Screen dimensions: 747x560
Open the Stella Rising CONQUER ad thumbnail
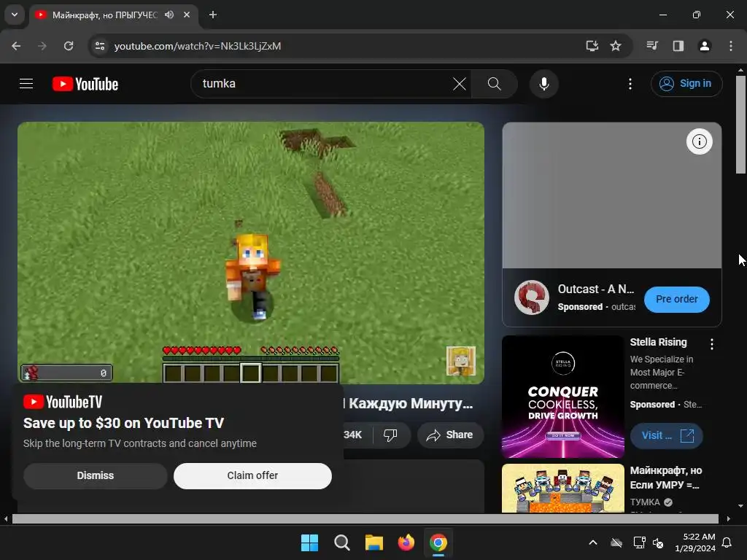[x=563, y=397]
